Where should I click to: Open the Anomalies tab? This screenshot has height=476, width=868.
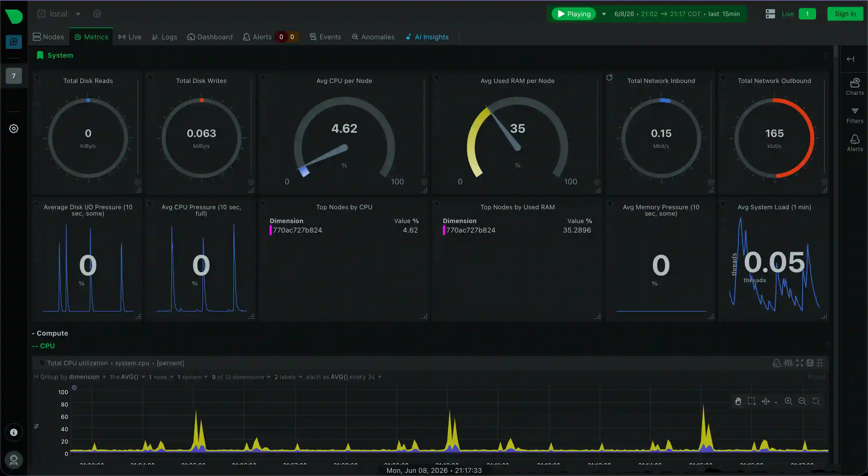click(373, 37)
